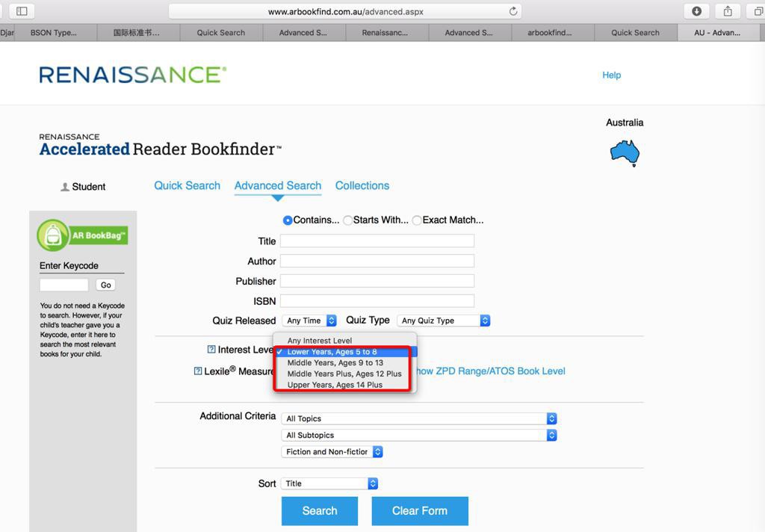This screenshot has height=532, width=765.
Task: Click the Student link
Action: click(x=88, y=187)
